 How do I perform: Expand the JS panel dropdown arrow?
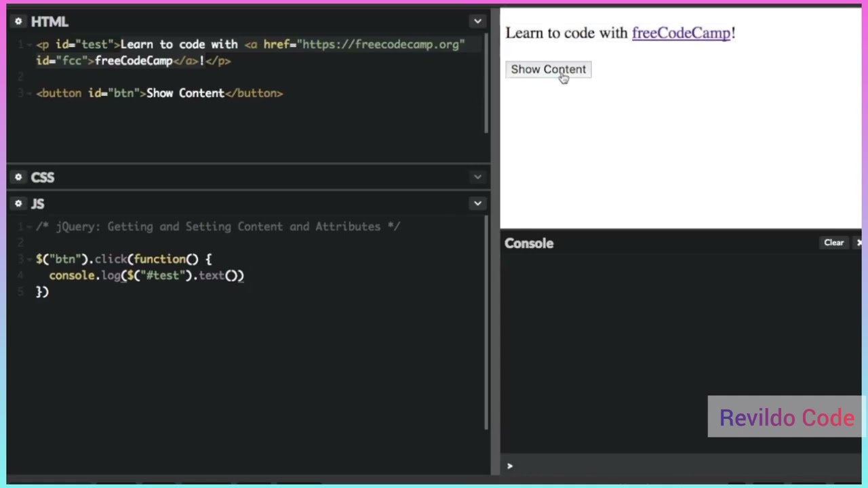pos(477,203)
